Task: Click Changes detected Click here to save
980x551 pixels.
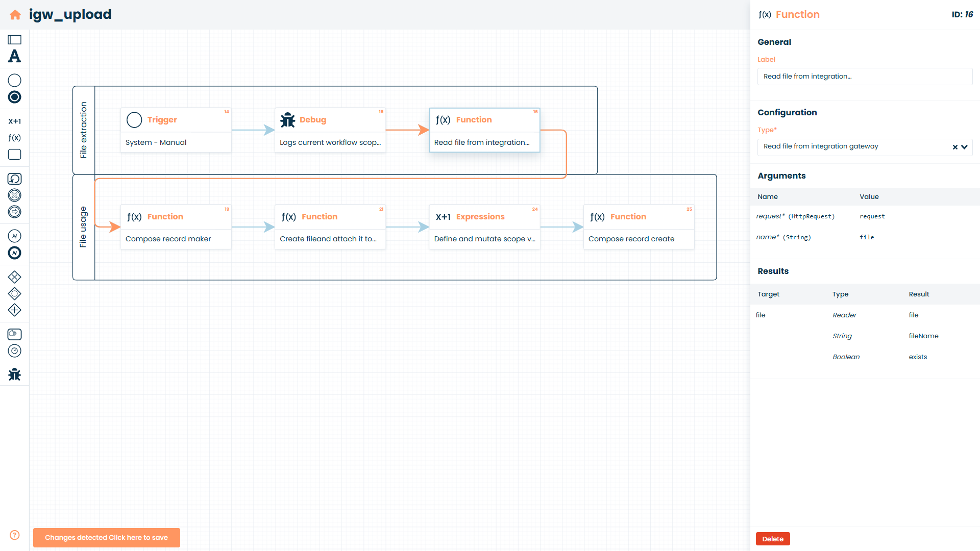Action: [x=106, y=537]
